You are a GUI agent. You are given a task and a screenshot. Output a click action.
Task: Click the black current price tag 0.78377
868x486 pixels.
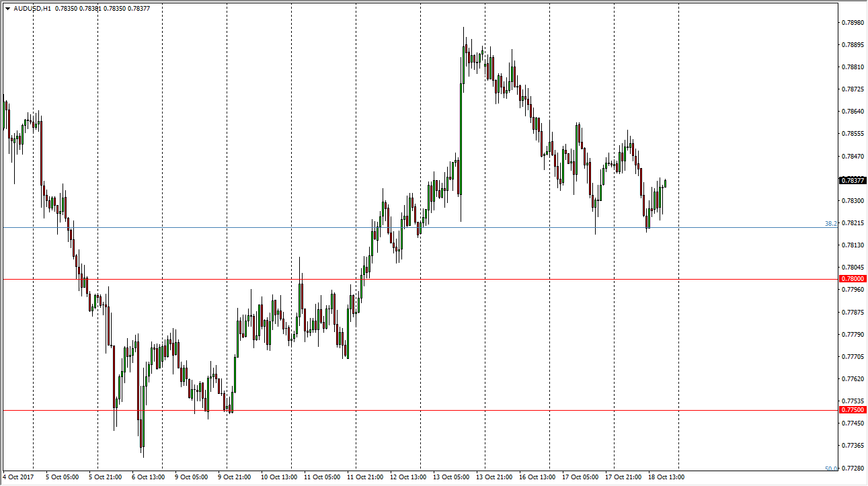(x=853, y=180)
